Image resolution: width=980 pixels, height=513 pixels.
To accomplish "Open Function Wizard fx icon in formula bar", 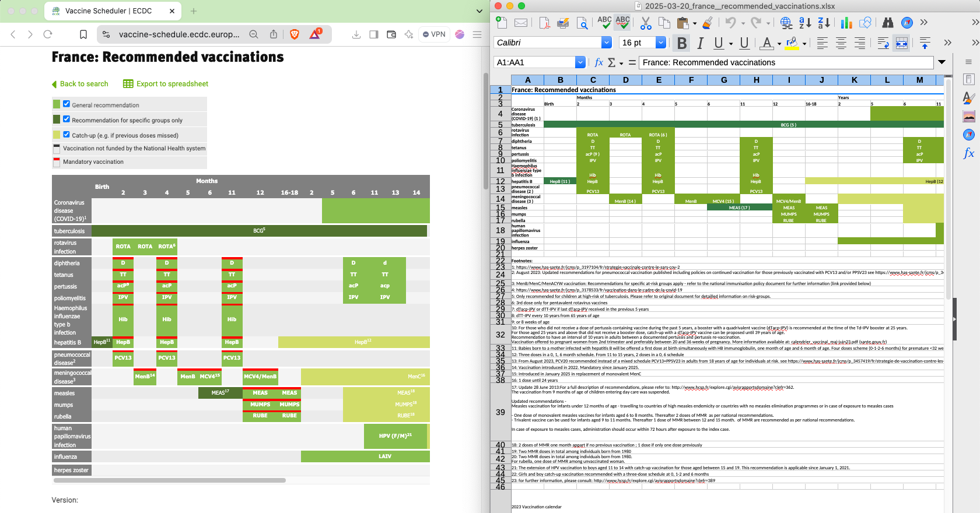I will click(x=598, y=62).
